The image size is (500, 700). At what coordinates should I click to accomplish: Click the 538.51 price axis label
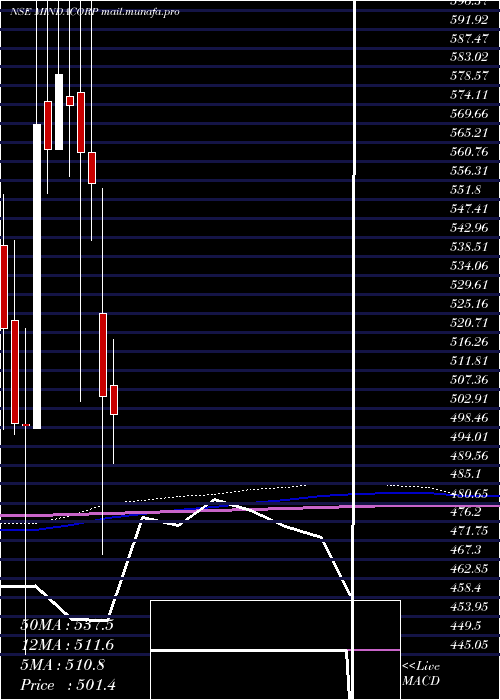click(469, 246)
